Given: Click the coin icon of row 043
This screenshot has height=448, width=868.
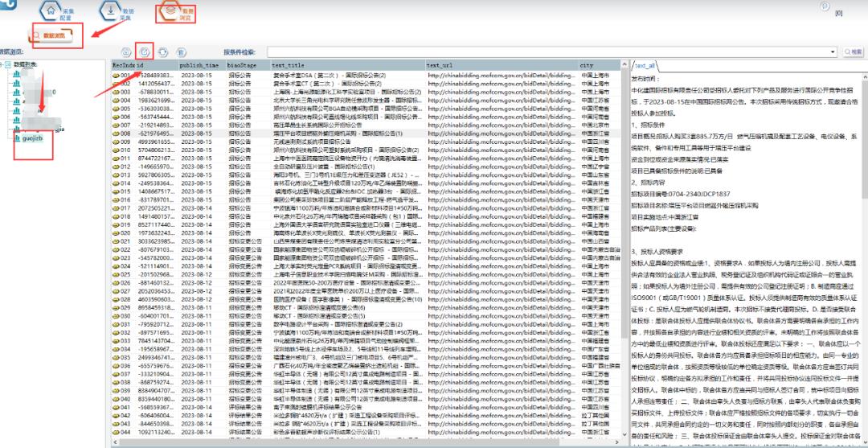Looking at the screenshot, I should point(116,424).
